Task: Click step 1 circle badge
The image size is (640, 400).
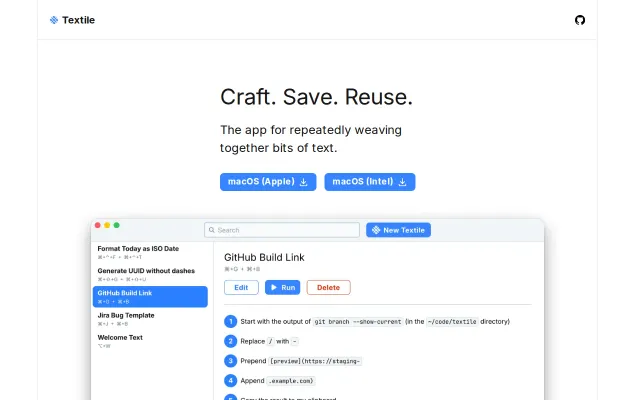Action: click(231, 322)
